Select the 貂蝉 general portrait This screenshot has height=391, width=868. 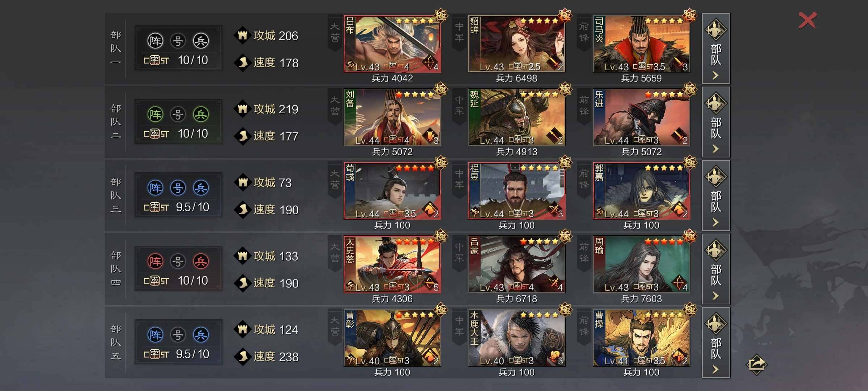[517, 44]
